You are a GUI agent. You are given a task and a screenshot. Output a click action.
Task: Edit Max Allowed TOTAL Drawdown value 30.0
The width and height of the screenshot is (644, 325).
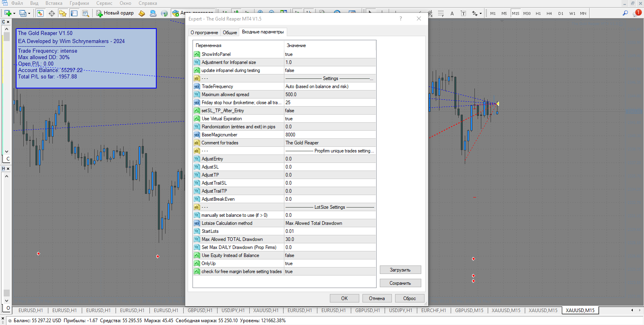pyautogui.click(x=330, y=239)
